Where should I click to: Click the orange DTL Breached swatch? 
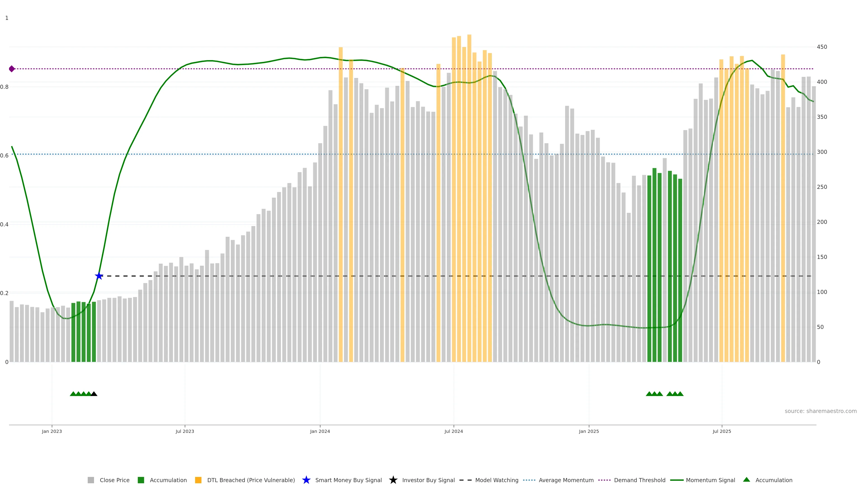tap(198, 480)
